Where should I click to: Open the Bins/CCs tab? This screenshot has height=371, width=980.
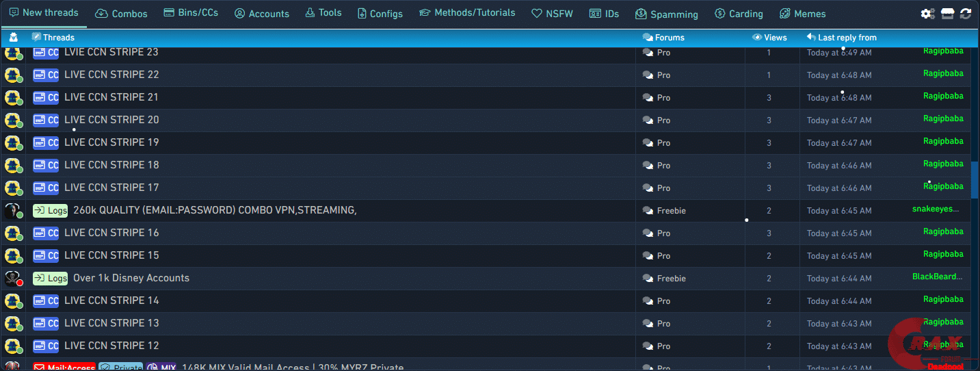tap(191, 13)
